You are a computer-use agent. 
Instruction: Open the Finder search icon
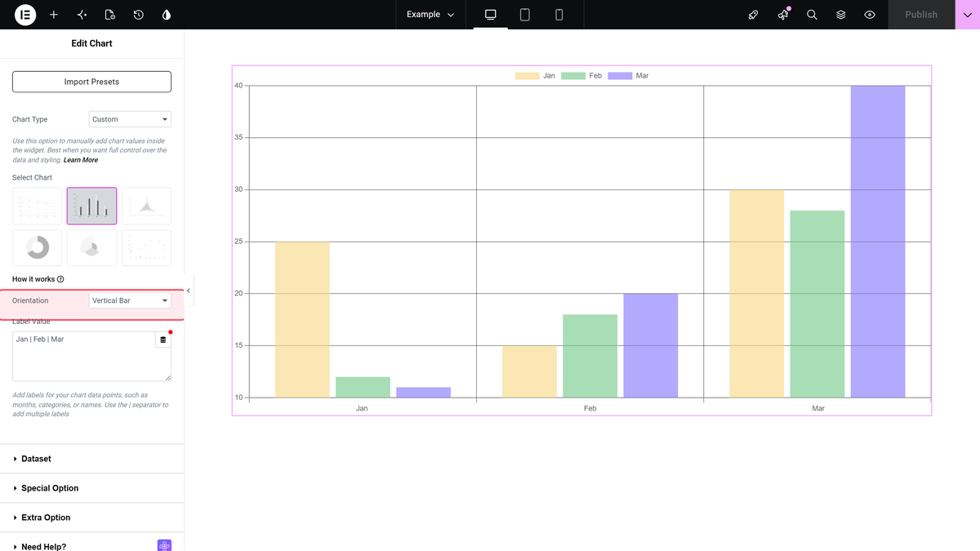tap(812, 15)
